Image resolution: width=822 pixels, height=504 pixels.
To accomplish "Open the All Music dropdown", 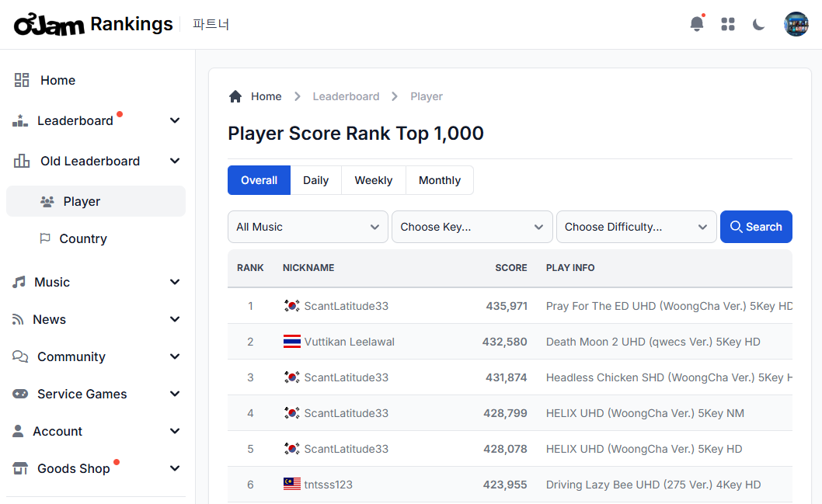I will pyautogui.click(x=308, y=227).
